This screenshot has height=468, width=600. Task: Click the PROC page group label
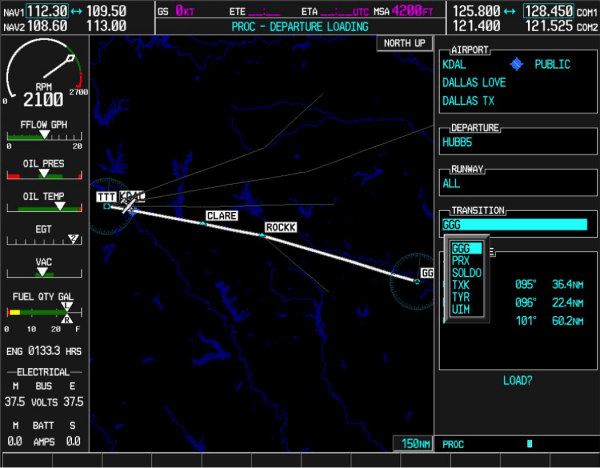453,445
